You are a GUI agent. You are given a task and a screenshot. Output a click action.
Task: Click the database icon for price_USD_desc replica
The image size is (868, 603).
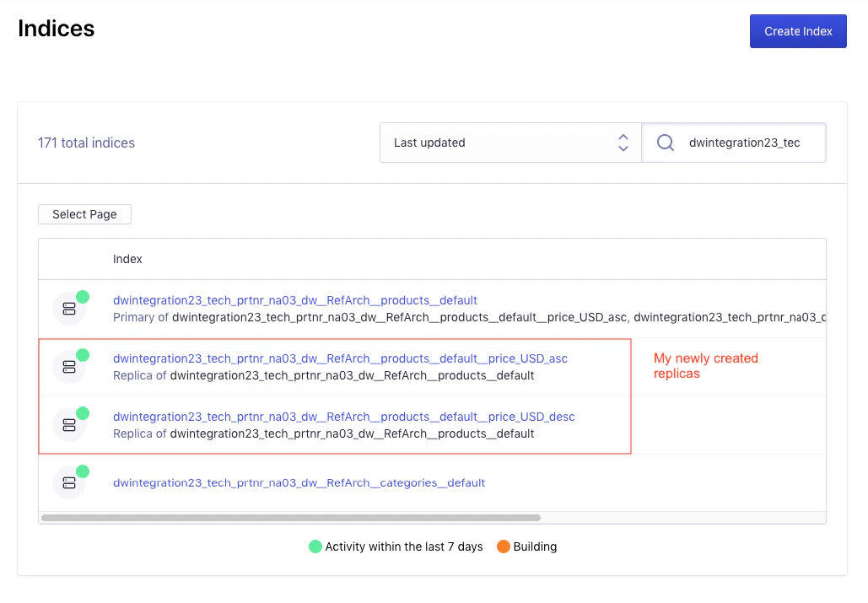click(69, 424)
